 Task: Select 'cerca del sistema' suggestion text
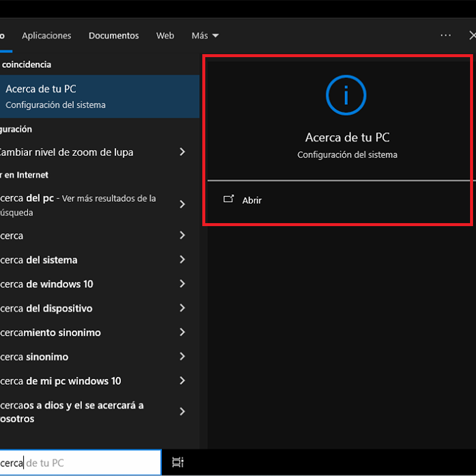pos(39,260)
